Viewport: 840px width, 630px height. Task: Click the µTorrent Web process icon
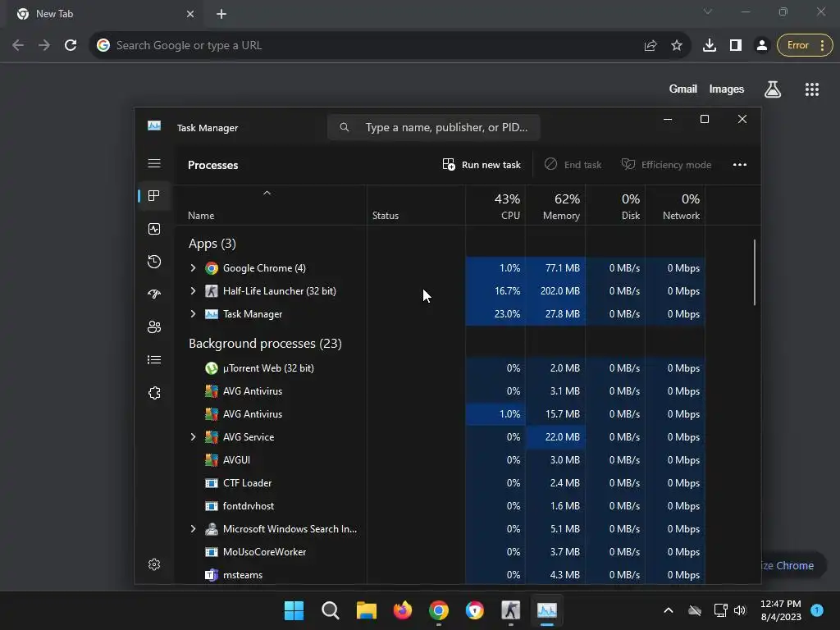(212, 368)
